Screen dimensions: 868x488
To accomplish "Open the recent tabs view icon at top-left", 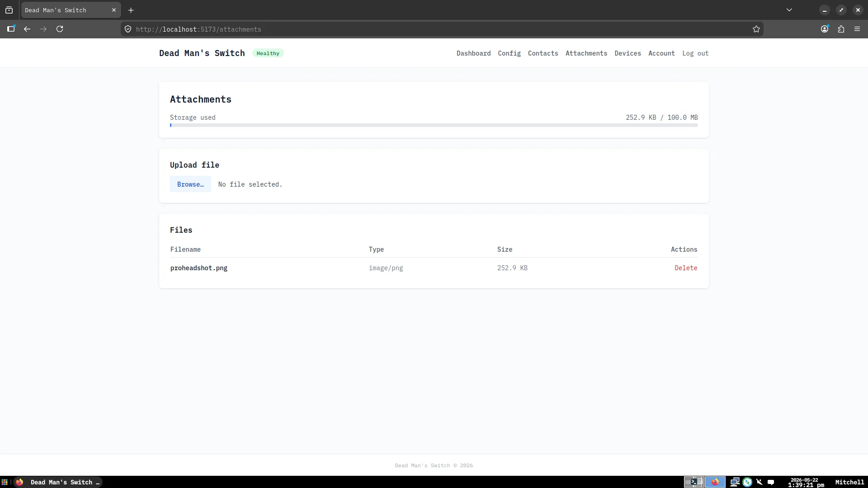I will coord(9,10).
